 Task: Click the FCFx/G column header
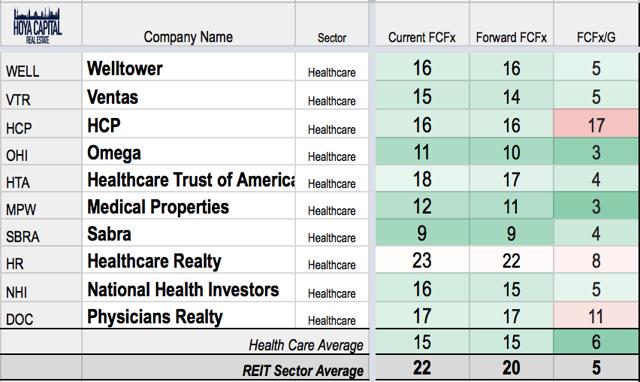point(596,38)
